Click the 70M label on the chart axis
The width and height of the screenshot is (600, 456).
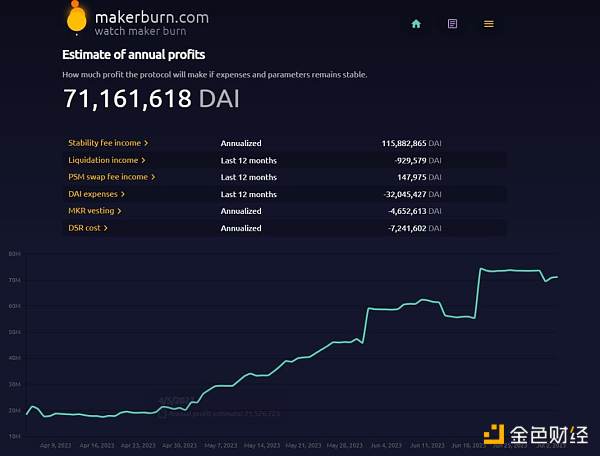15,280
